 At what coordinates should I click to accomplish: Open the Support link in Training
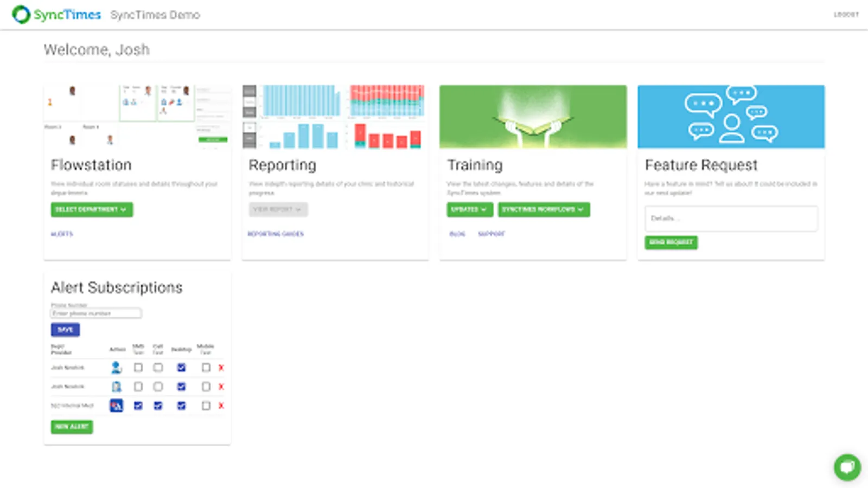point(492,234)
